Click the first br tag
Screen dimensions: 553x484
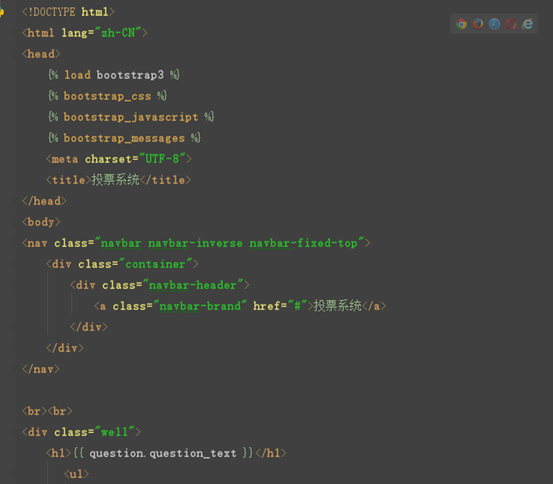point(35,411)
